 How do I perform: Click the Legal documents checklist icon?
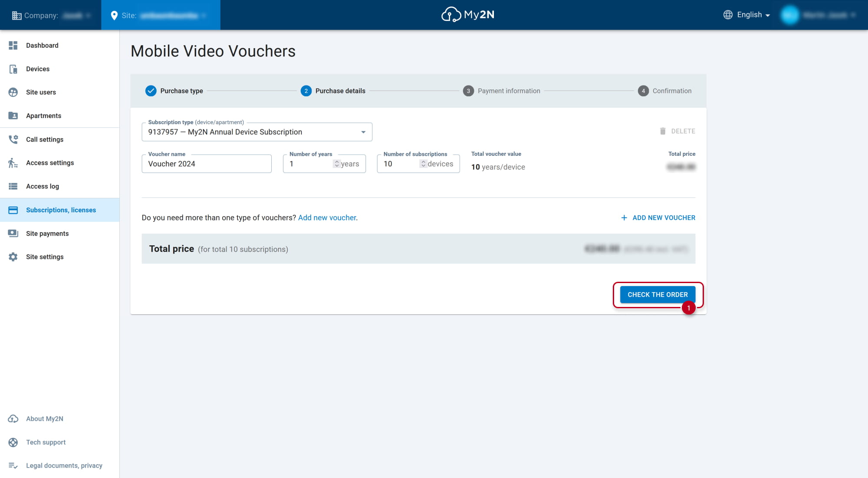pyautogui.click(x=13, y=465)
